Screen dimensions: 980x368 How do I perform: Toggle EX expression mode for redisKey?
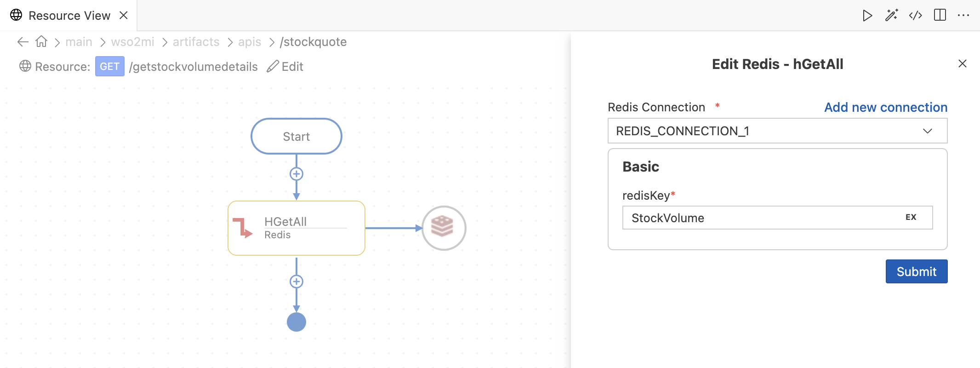911,218
